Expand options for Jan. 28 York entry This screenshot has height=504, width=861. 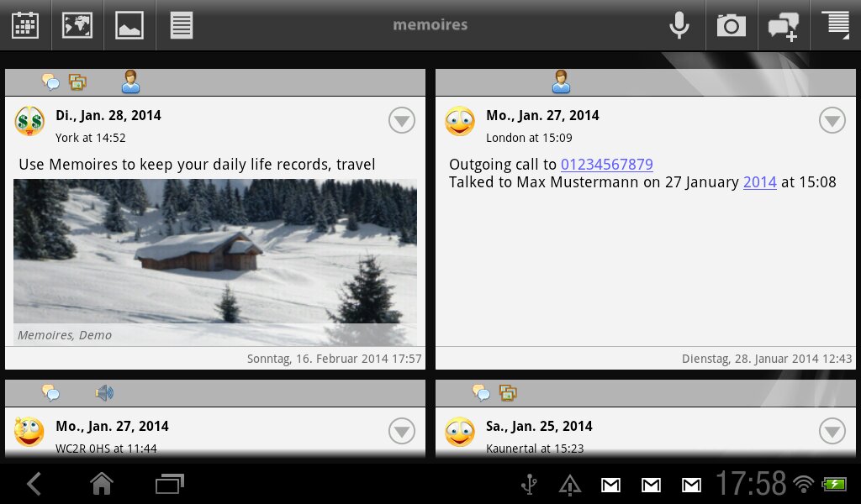tap(402, 121)
